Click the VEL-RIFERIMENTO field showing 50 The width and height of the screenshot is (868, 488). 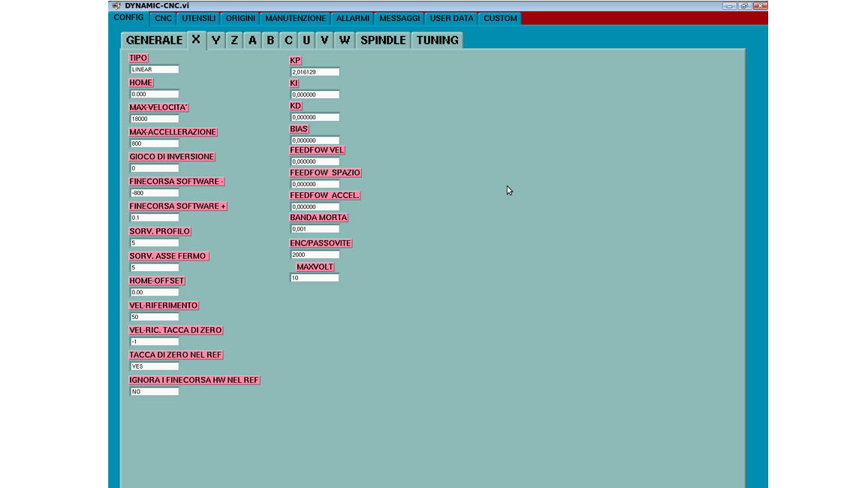(155, 317)
